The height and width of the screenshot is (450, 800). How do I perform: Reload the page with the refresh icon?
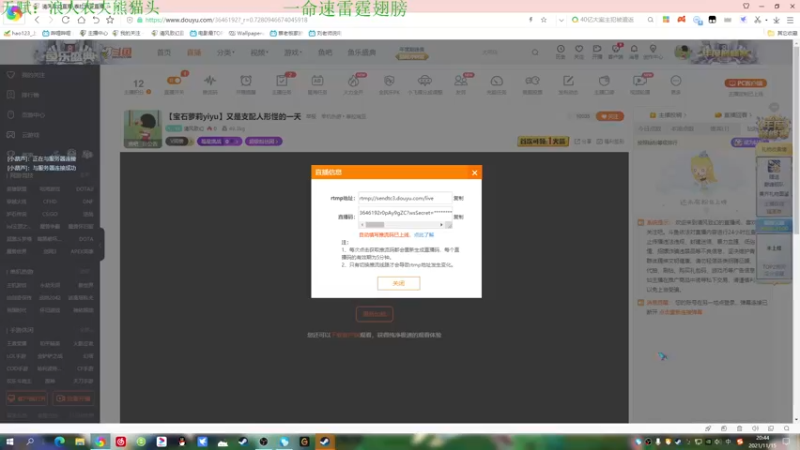[65, 20]
